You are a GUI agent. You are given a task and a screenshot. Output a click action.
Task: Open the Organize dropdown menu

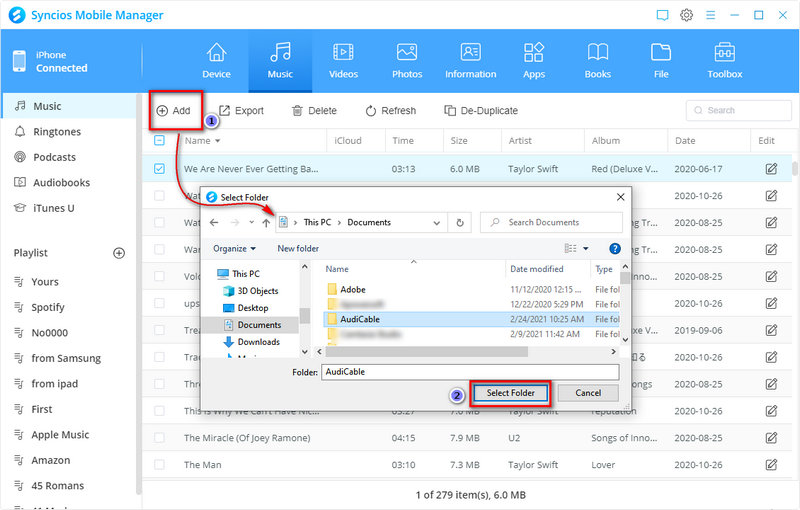[234, 248]
